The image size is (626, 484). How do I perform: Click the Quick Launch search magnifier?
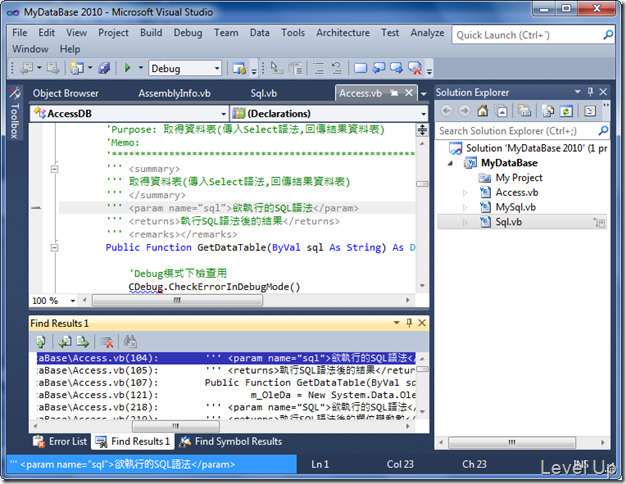click(608, 35)
